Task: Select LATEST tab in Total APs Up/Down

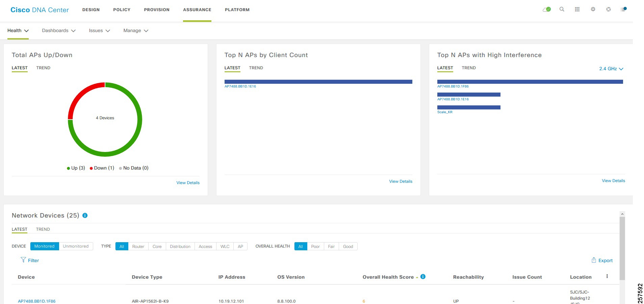Action: pyautogui.click(x=20, y=68)
